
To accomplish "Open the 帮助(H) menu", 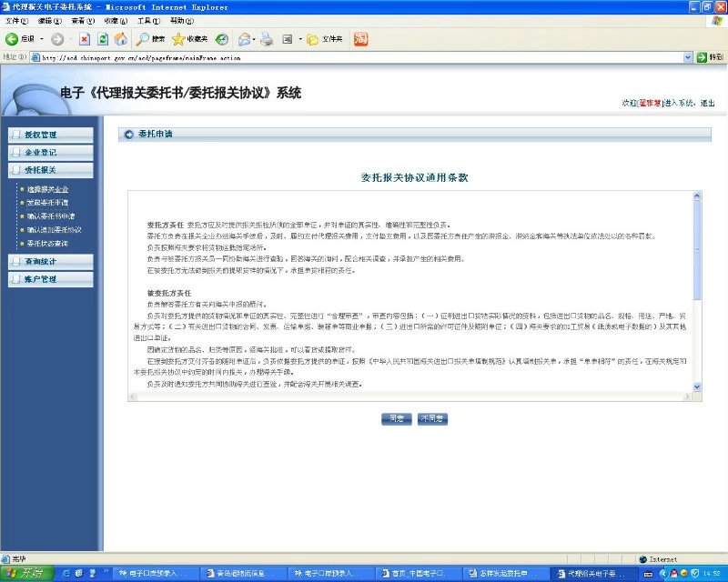I will click(x=181, y=21).
